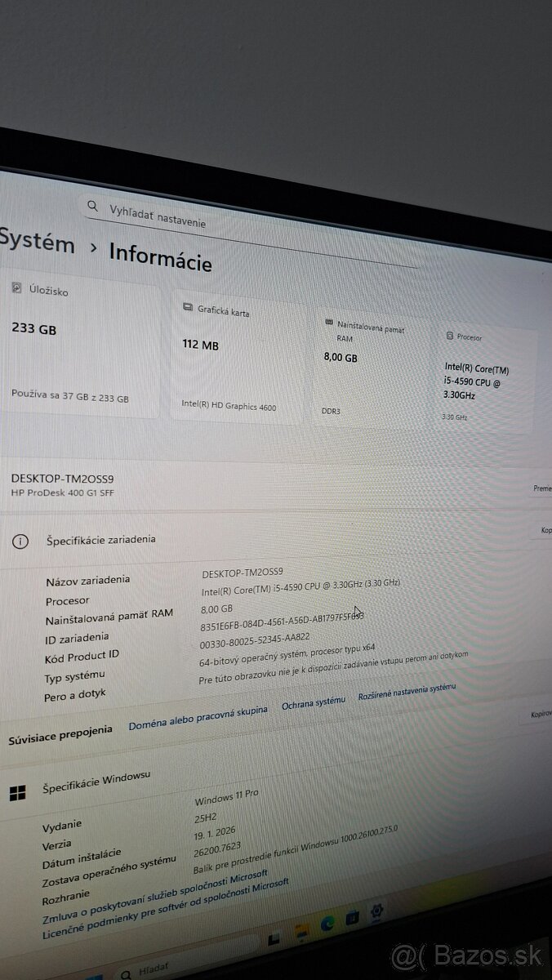Open Microsoft Store from the taskbar
This screenshot has width=552, height=980.
[353, 916]
